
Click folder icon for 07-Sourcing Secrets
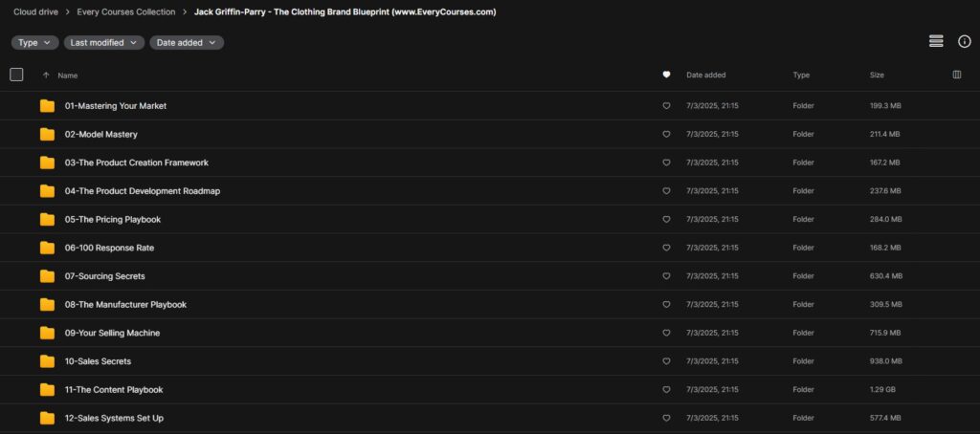click(47, 276)
